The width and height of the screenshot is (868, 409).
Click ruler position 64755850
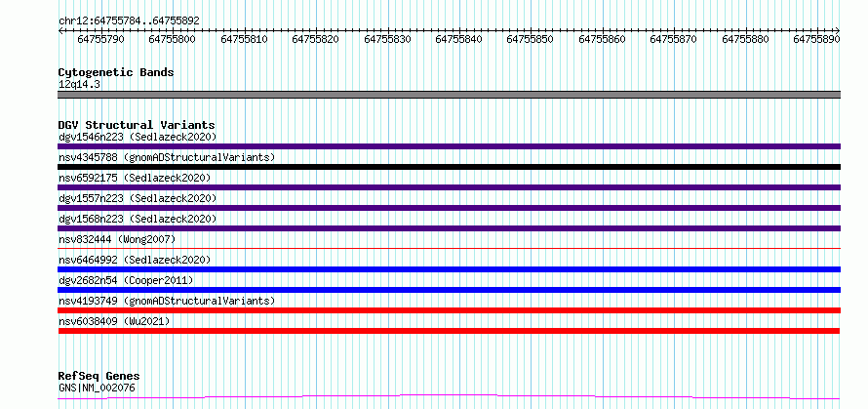531,39
